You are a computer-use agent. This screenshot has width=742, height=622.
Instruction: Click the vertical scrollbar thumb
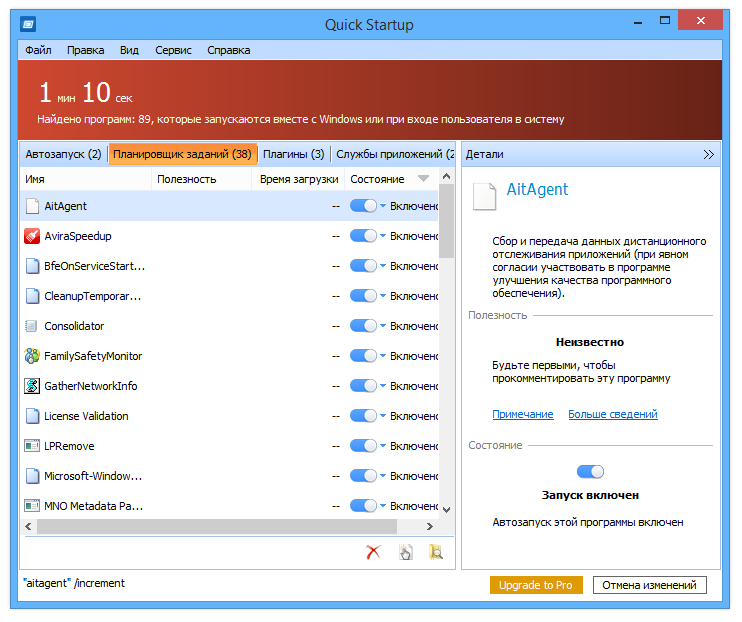tap(446, 221)
